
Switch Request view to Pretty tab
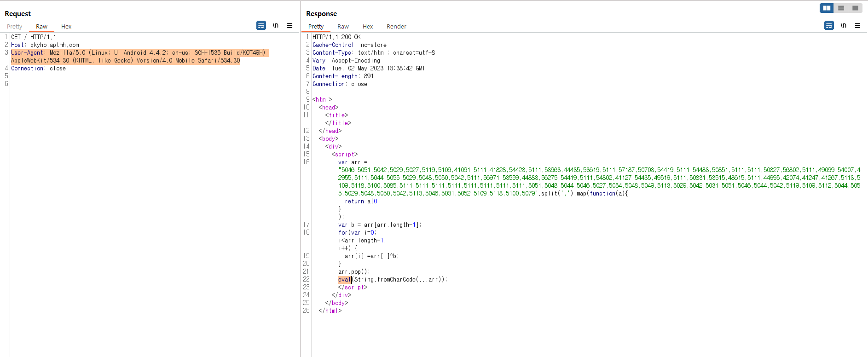click(x=15, y=27)
